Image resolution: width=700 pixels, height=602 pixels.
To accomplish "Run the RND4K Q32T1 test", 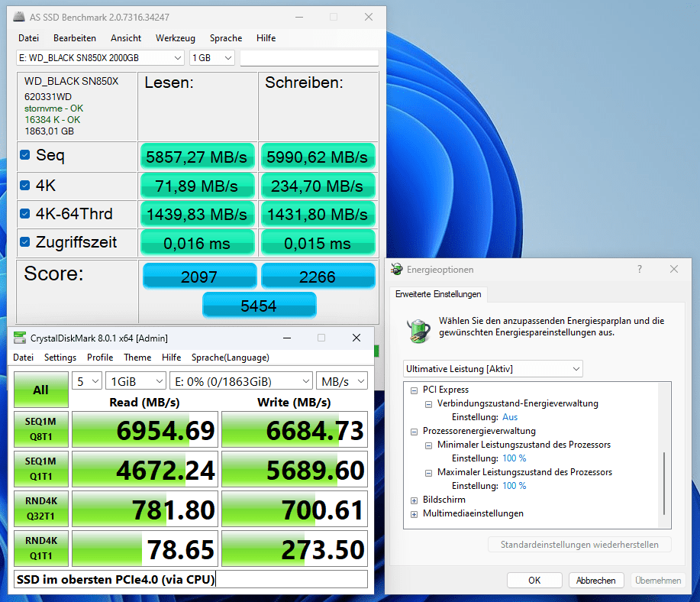I will [x=41, y=509].
